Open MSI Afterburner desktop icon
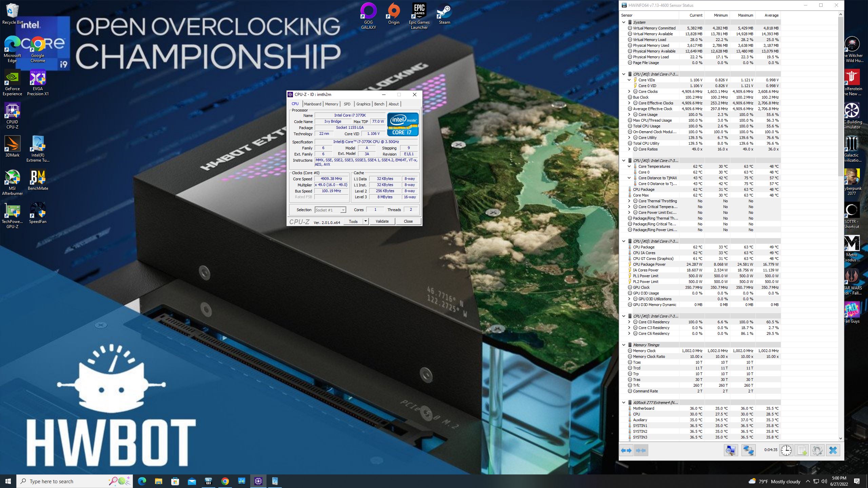Viewport: 868px width, 488px height. tap(12, 182)
